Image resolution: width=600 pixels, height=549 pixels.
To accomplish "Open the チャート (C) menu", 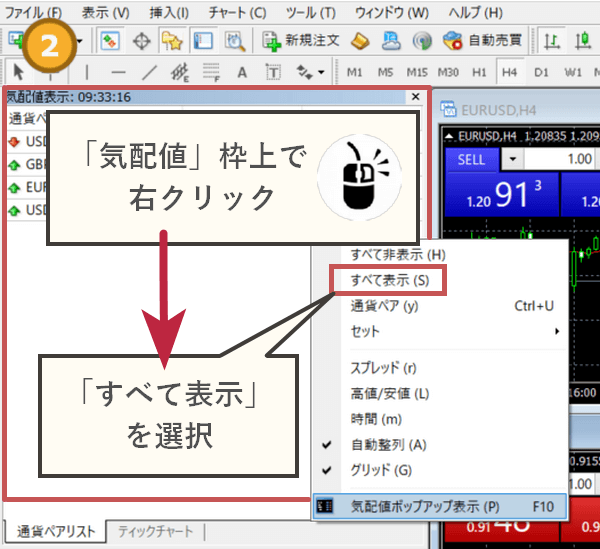I will point(237,13).
